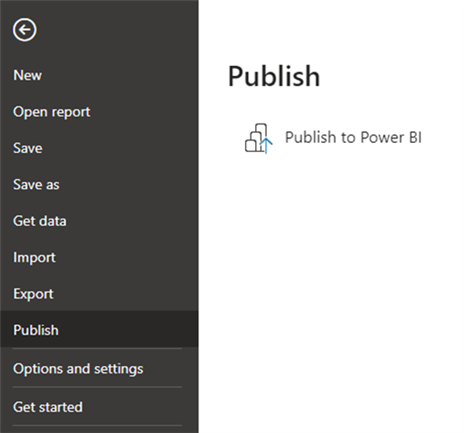The width and height of the screenshot is (464, 433).
Task: Click the highlighted Publish sidebar item
Action: [99, 329]
